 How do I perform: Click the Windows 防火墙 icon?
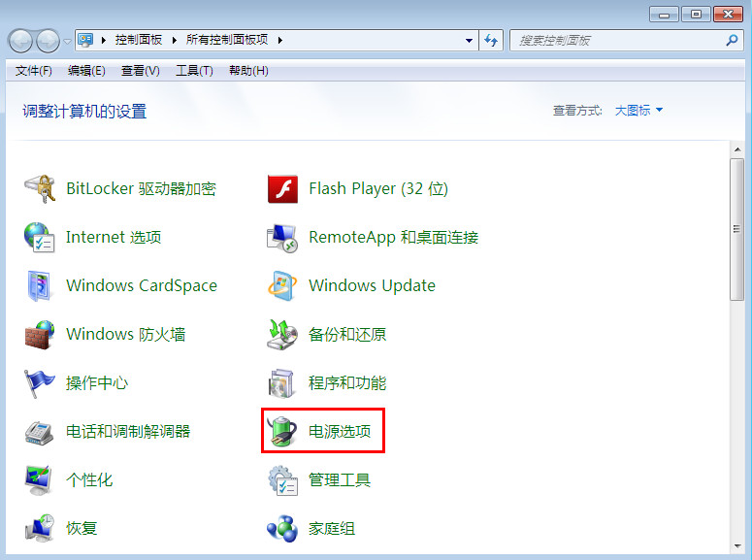(x=40, y=334)
